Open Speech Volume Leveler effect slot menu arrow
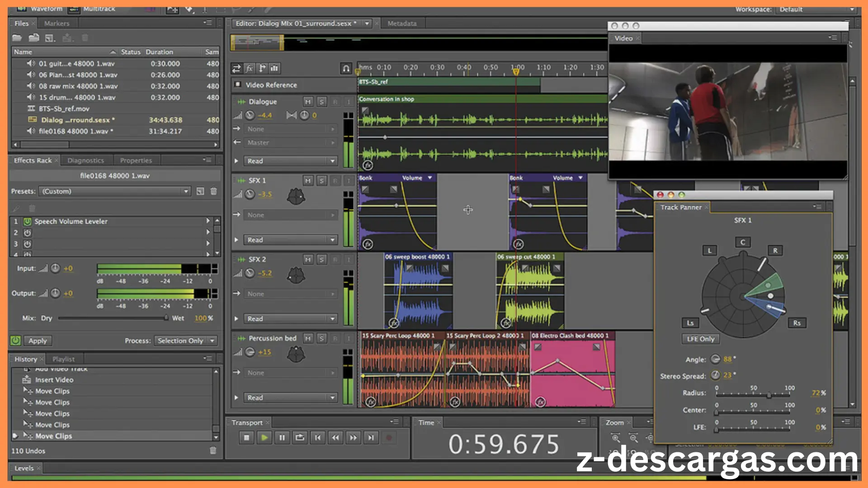Image resolution: width=868 pixels, height=488 pixels. click(x=208, y=221)
